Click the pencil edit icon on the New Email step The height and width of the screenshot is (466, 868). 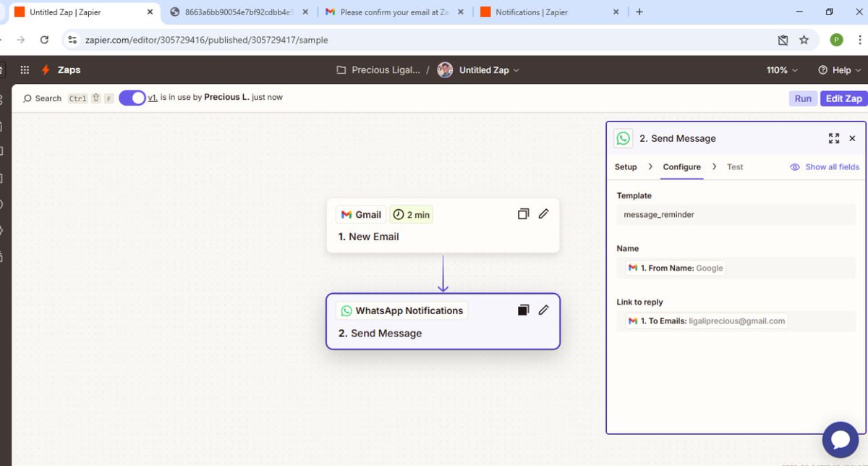click(544, 214)
